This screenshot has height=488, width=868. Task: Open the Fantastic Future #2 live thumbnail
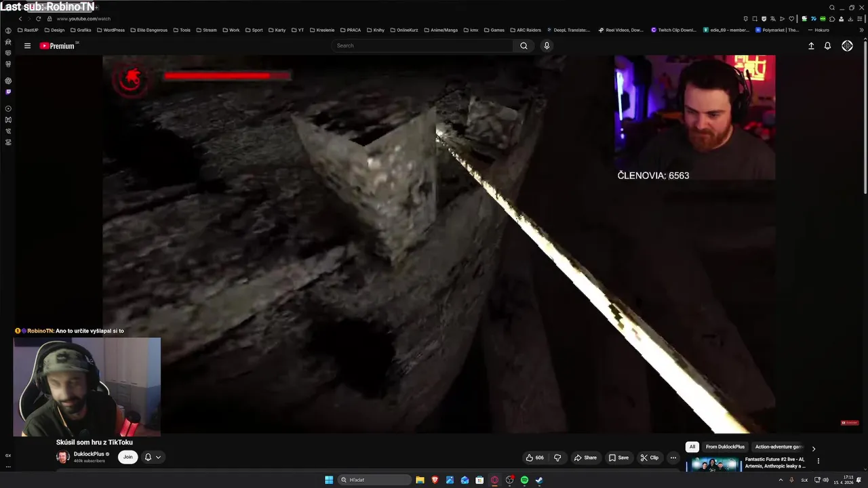pyautogui.click(x=713, y=464)
